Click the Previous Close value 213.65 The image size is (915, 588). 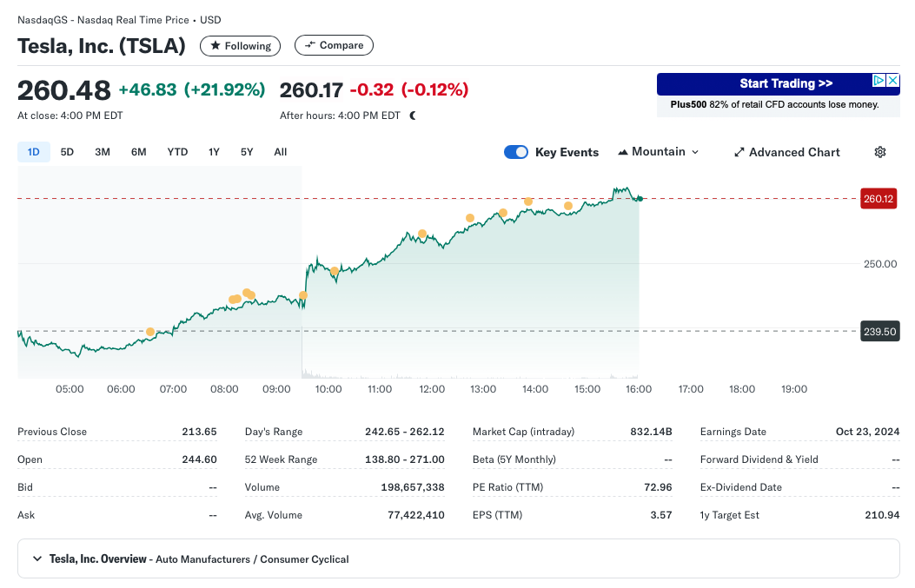pyautogui.click(x=199, y=432)
